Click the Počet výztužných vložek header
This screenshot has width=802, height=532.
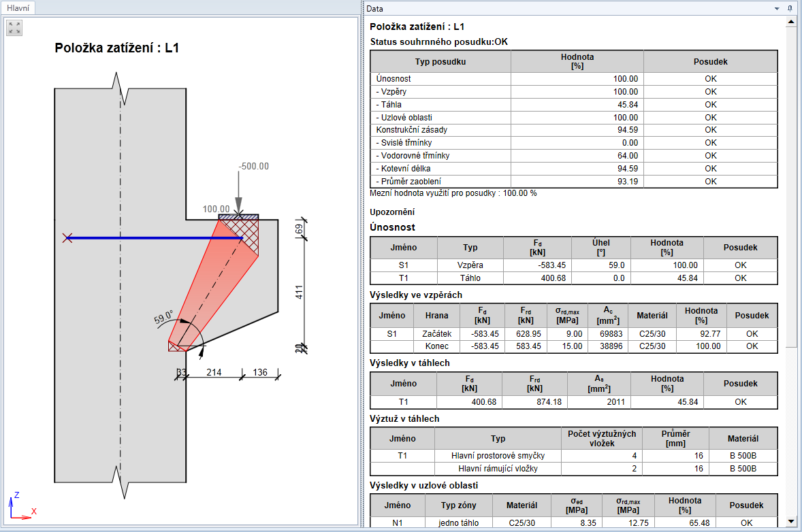click(602, 439)
